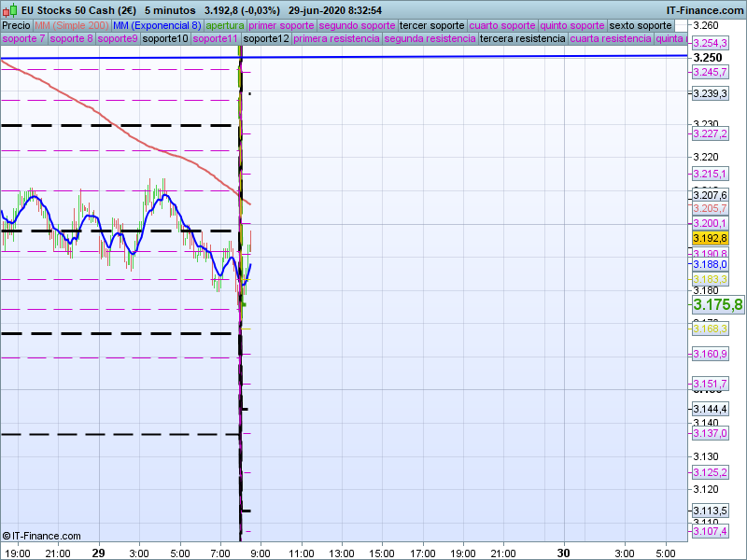
Task: Select the Precio legend label
Action: click(16, 25)
